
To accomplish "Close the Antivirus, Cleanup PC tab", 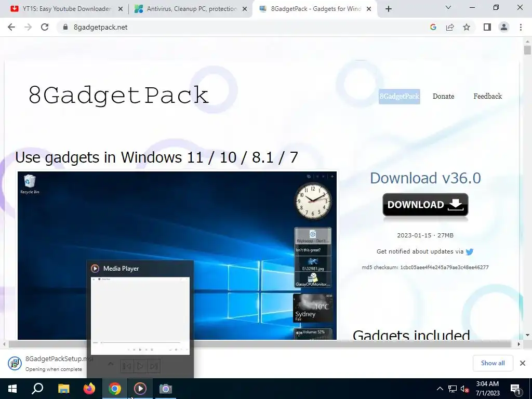I will pyautogui.click(x=245, y=9).
